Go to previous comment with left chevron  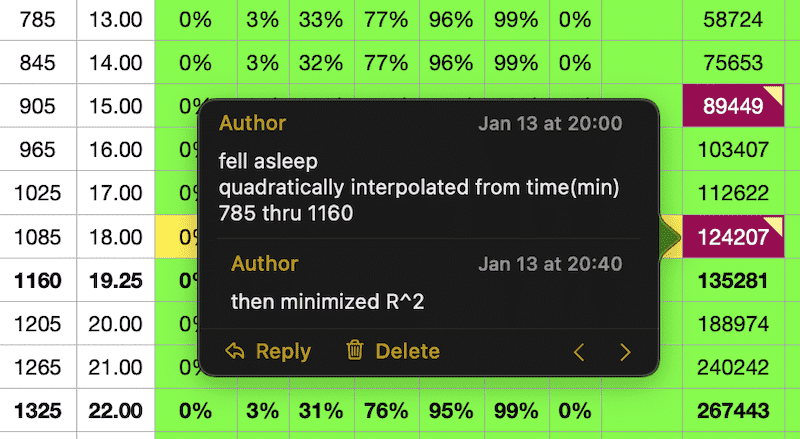point(578,351)
